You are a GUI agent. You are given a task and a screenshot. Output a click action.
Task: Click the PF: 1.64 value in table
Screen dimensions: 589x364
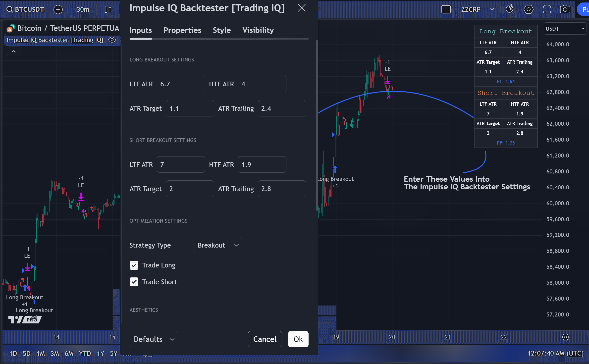[x=506, y=81]
